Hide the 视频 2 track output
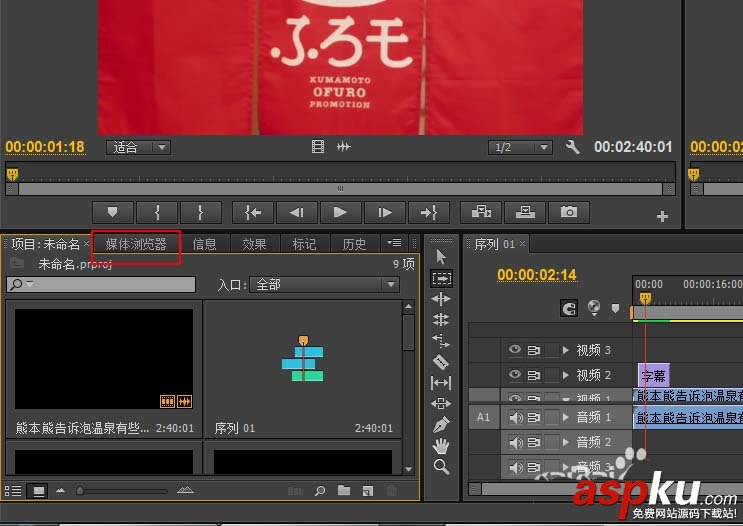This screenshot has height=526, width=743. [515, 374]
